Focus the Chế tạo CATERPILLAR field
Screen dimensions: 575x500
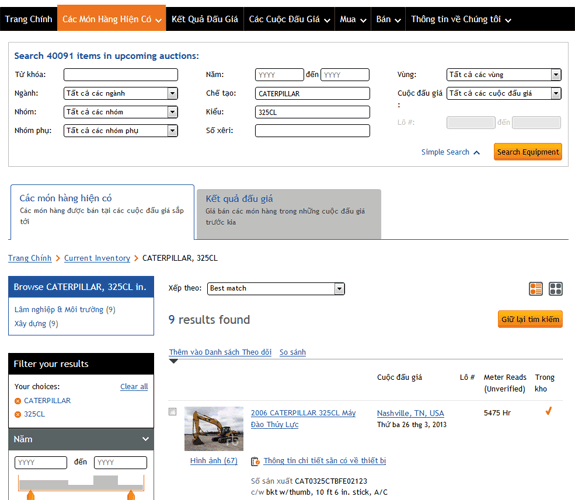(312, 93)
